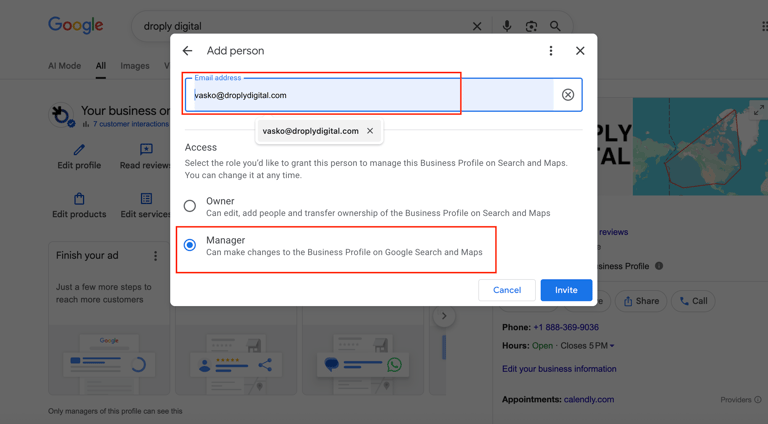Image resolution: width=768 pixels, height=424 pixels.
Task: Close the Add person dialog
Action: [580, 51]
